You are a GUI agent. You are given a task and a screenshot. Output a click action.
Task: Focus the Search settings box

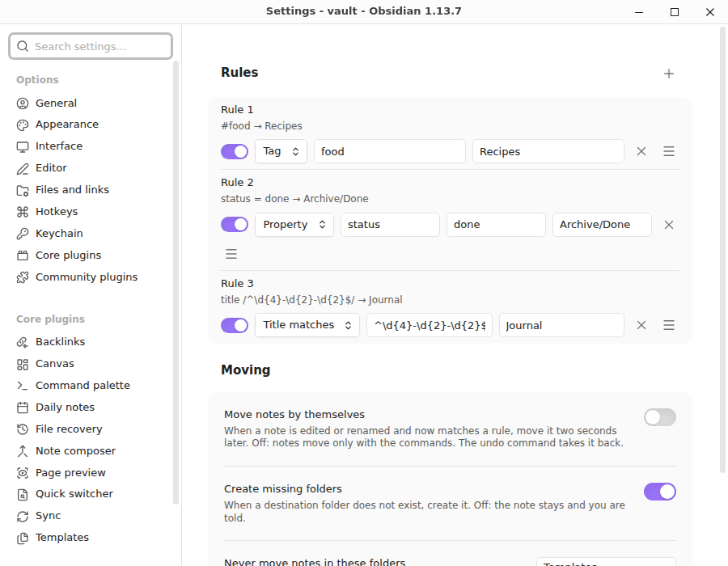[x=91, y=46]
